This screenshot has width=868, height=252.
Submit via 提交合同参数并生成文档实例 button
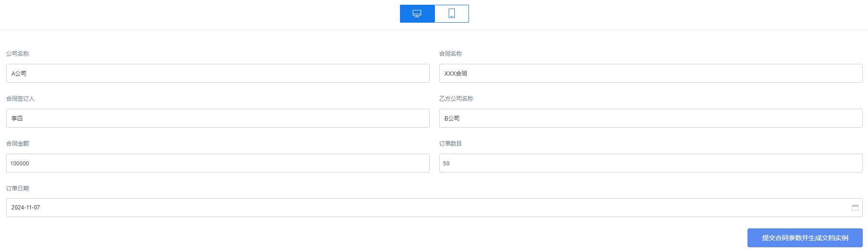tap(805, 238)
